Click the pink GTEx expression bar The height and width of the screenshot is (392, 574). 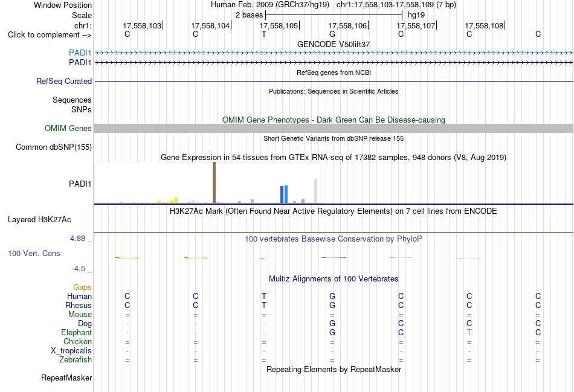point(315,191)
